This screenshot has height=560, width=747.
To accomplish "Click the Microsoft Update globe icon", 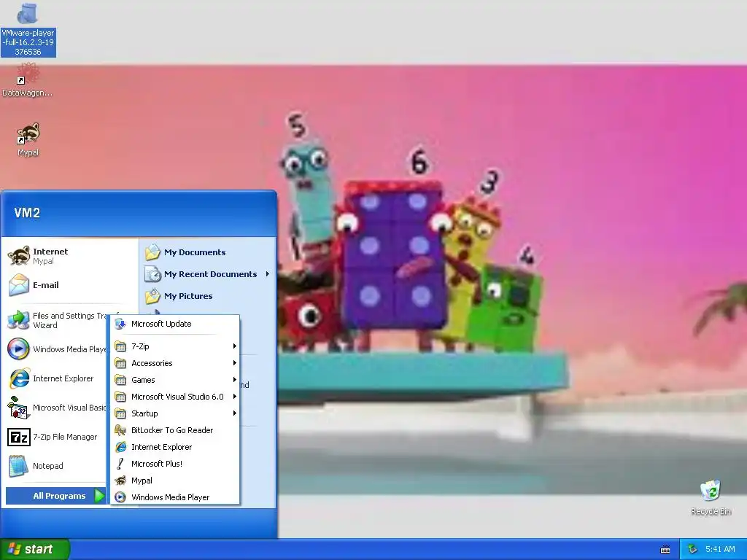I will click(120, 324).
